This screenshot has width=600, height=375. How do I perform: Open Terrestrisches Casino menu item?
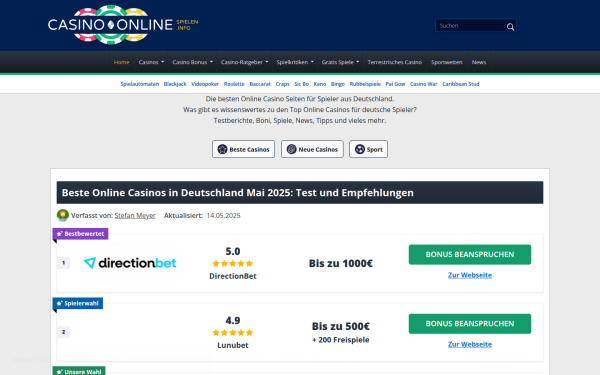point(395,62)
